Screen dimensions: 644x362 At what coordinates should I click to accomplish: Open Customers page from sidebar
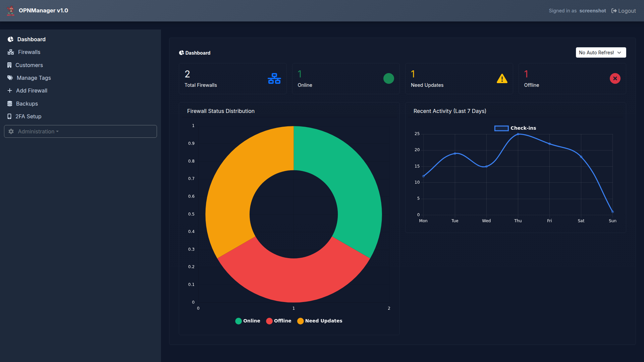click(x=29, y=65)
